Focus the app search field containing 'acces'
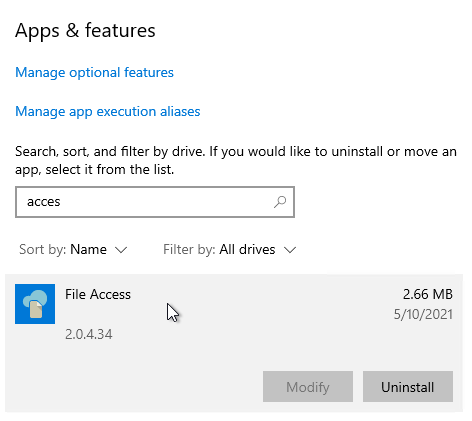Viewport: 472px width, 421px height. 155,202
